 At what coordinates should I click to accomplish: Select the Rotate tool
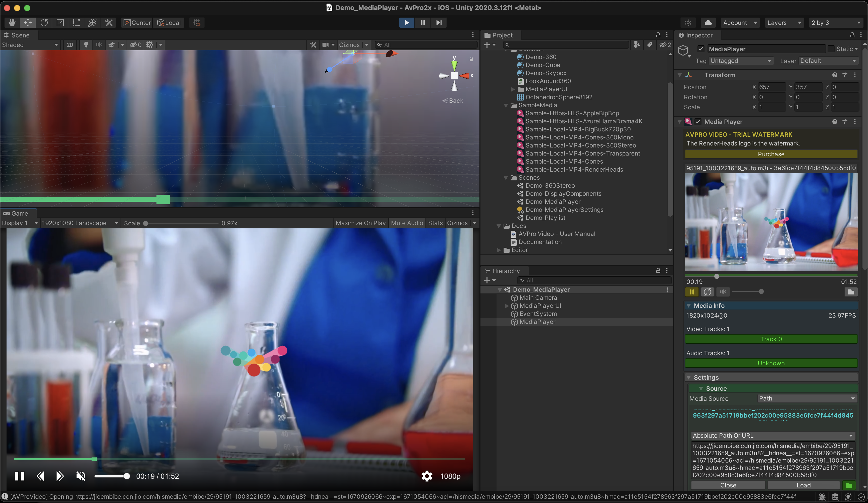(x=44, y=23)
